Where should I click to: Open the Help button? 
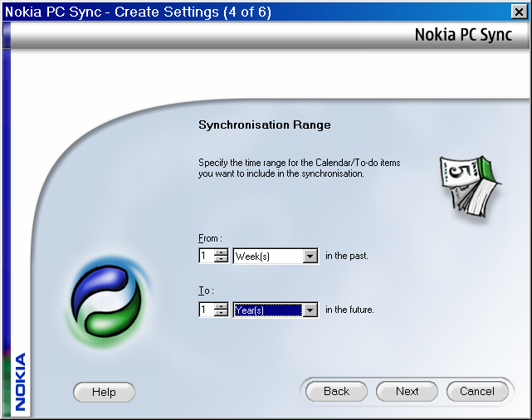coord(104,392)
